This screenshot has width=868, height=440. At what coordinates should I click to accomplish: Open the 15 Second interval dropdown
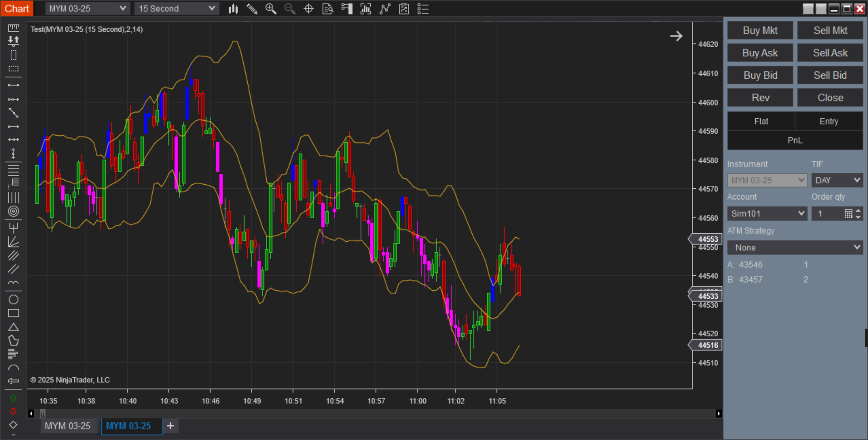(x=177, y=9)
